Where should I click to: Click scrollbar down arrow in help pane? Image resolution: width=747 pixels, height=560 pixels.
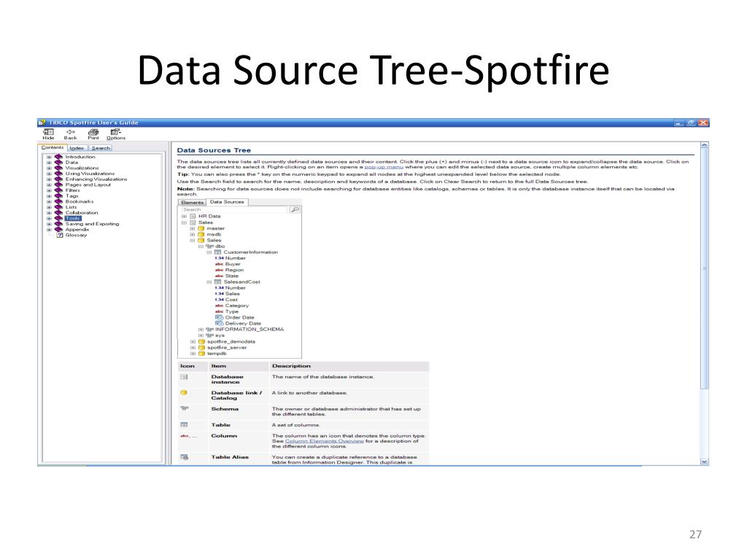coord(705,462)
